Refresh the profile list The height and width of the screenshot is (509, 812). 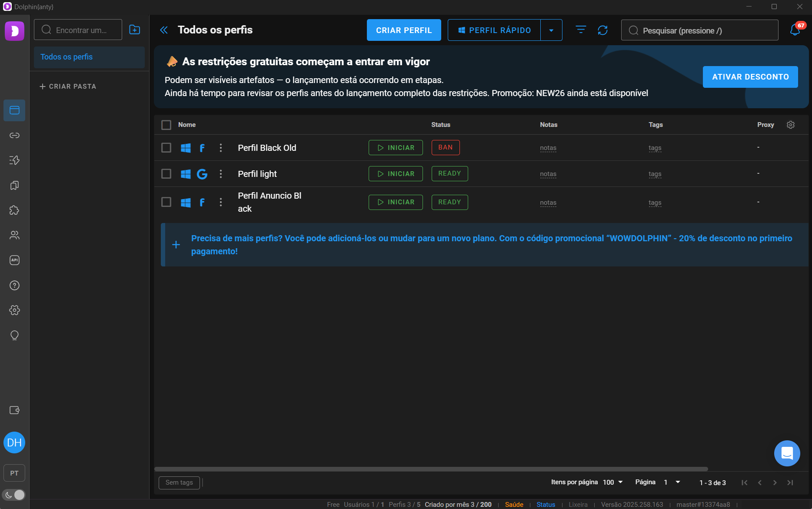(x=602, y=30)
